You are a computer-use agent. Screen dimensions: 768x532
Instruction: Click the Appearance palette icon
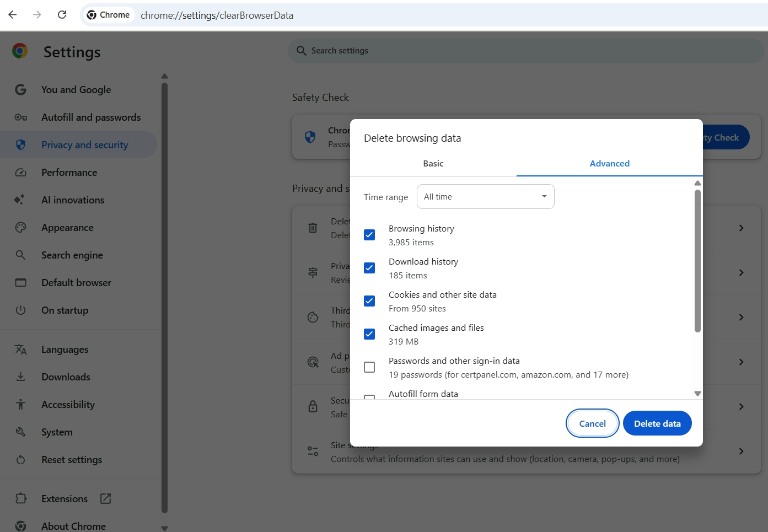[20, 227]
